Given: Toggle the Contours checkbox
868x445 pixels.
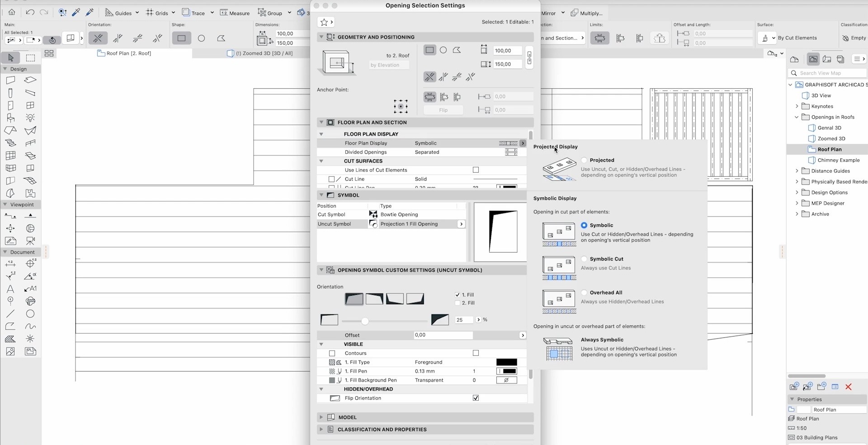Looking at the screenshot, I should [x=476, y=353].
